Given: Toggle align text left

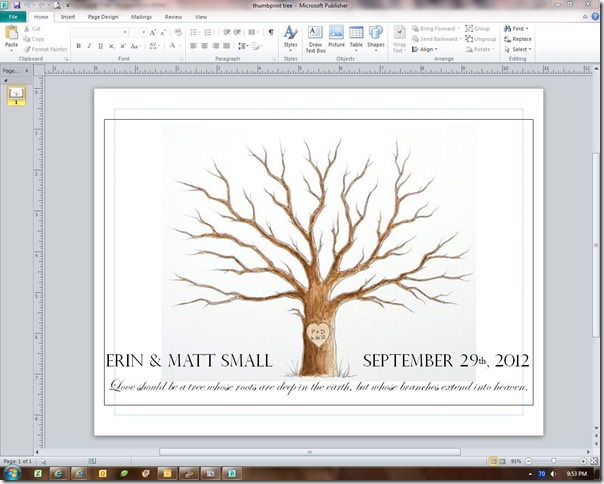Looking at the screenshot, I should (x=193, y=46).
